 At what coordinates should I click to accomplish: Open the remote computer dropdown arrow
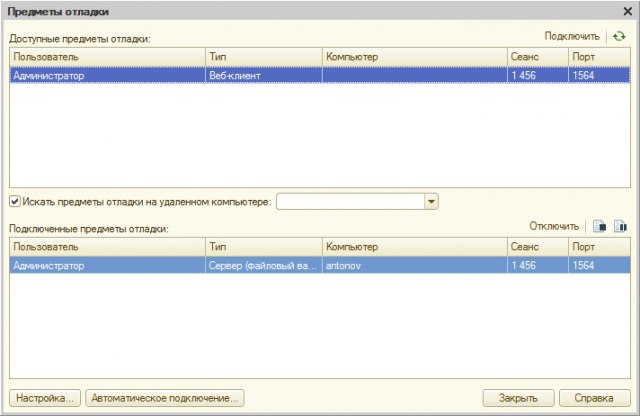[431, 201]
